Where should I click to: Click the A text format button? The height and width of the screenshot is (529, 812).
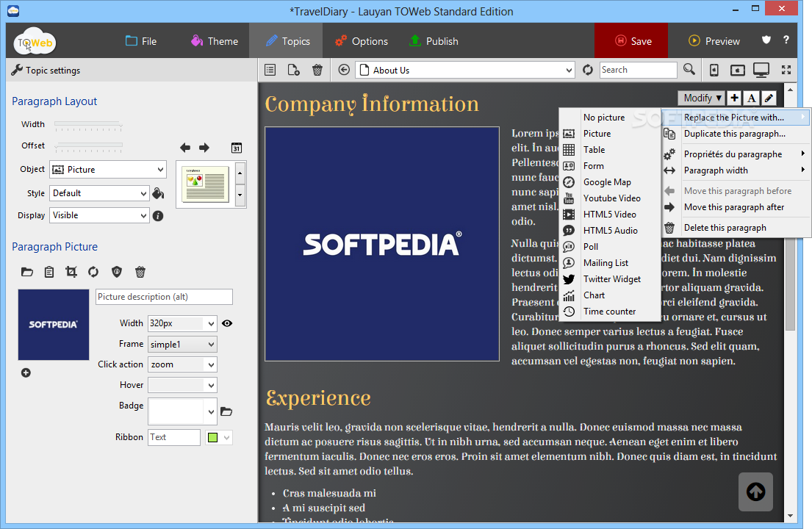752,98
